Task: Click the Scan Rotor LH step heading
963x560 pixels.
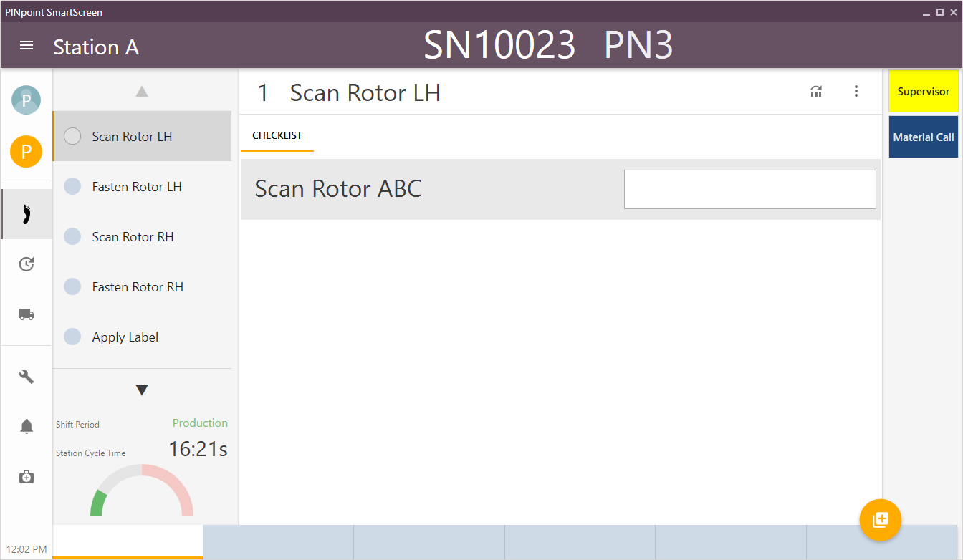Action: coord(365,92)
